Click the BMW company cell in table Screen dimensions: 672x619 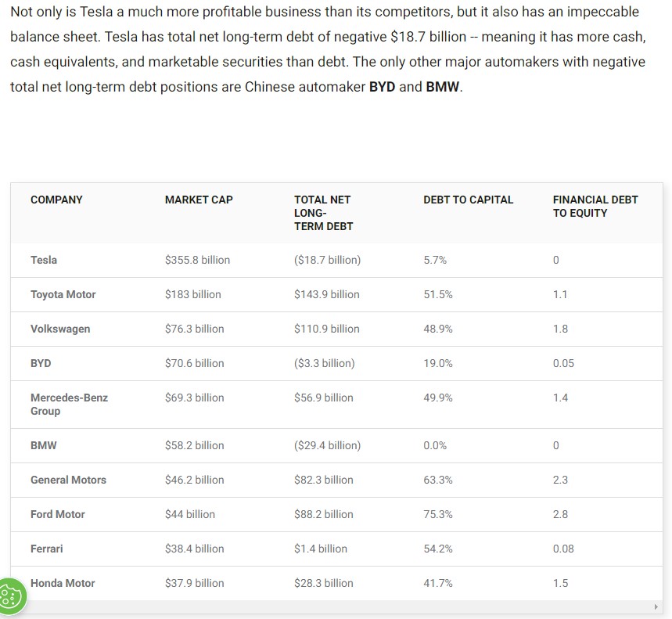44,445
